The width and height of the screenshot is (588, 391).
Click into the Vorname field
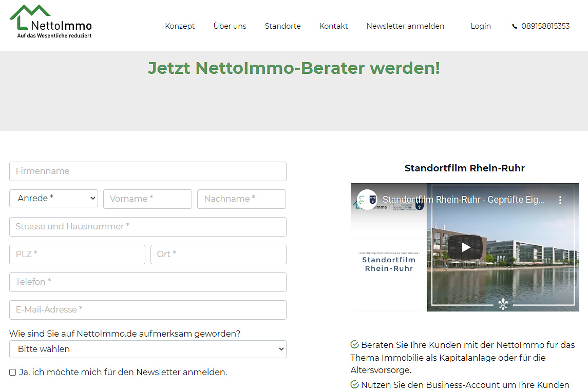pos(148,199)
